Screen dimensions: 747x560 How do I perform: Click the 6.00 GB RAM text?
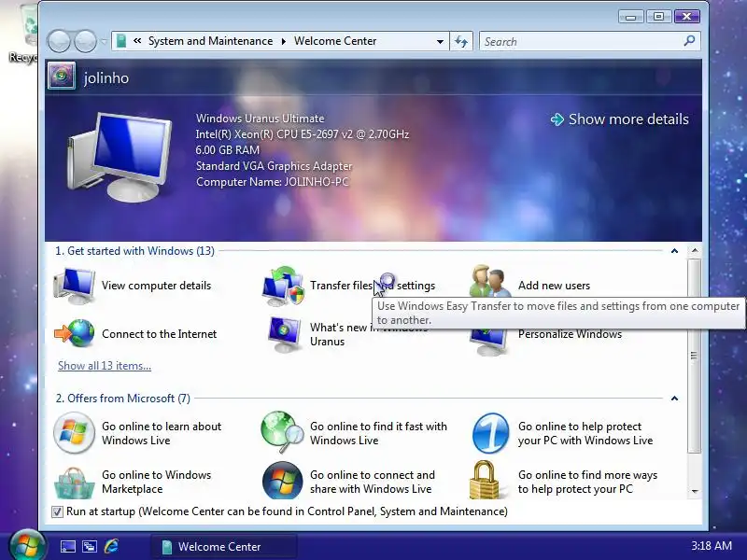click(228, 150)
